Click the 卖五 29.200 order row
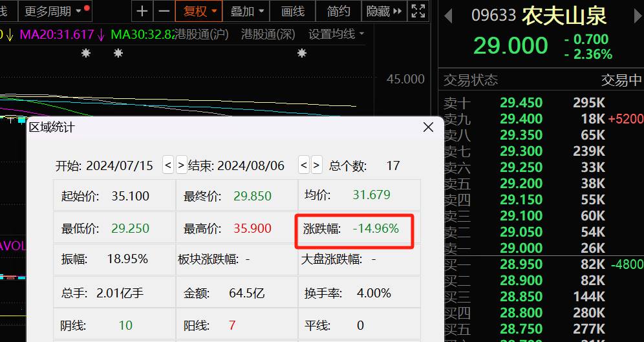The height and width of the screenshot is (342, 644). tap(544, 183)
